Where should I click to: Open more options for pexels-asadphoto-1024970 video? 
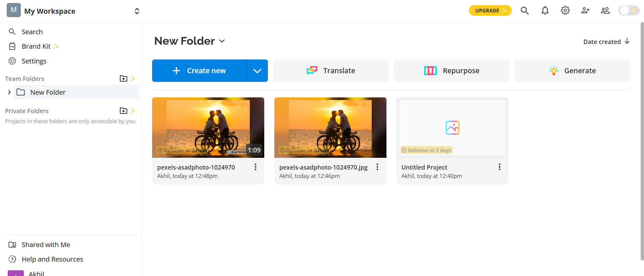click(256, 167)
